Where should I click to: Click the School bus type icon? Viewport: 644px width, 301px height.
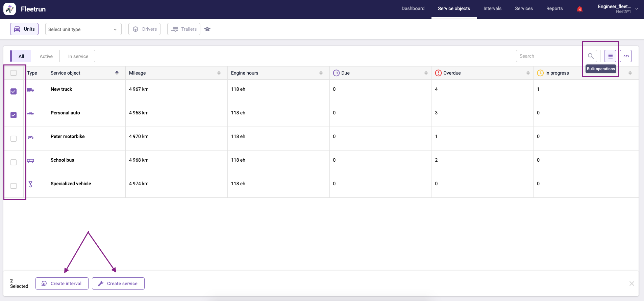tap(30, 161)
